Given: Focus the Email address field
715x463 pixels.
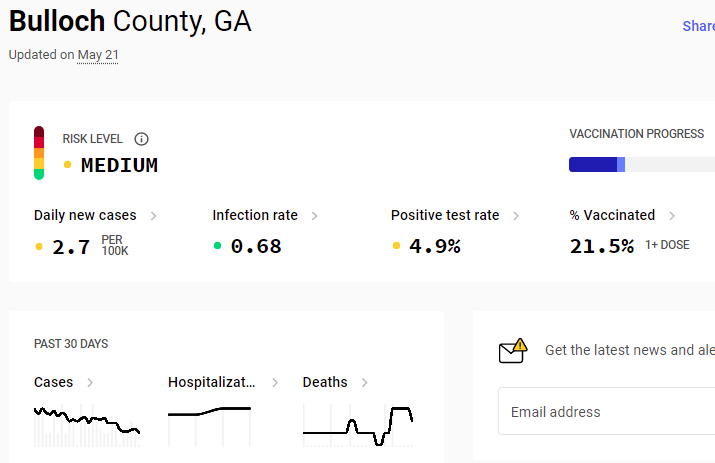Looking at the screenshot, I should 606,411.
